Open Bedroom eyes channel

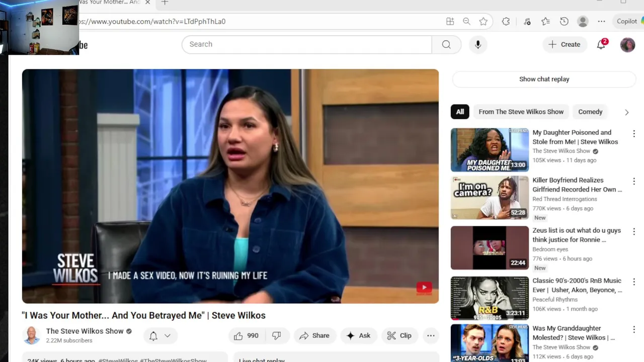pyautogui.click(x=550, y=249)
